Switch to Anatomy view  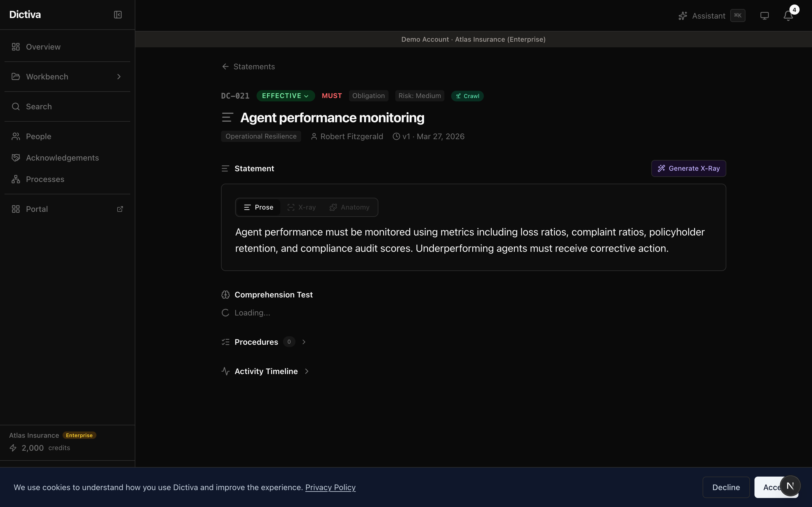point(350,207)
